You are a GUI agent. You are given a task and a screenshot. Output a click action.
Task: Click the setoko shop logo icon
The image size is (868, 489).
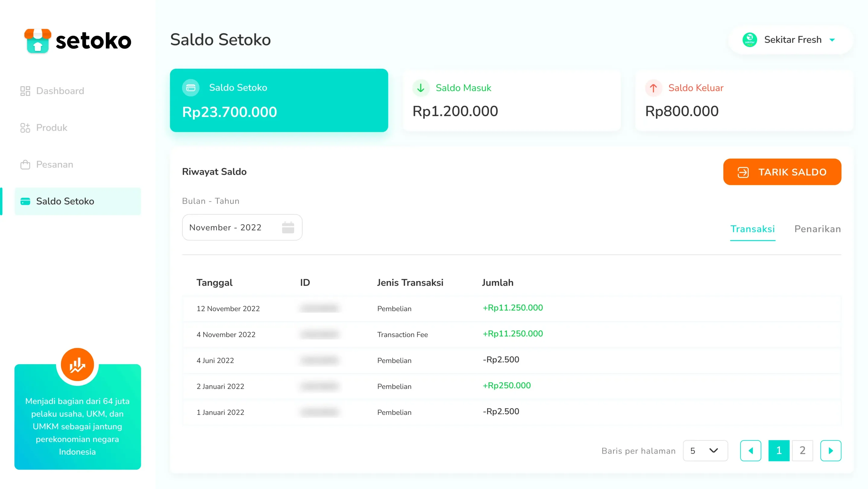point(38,40)
